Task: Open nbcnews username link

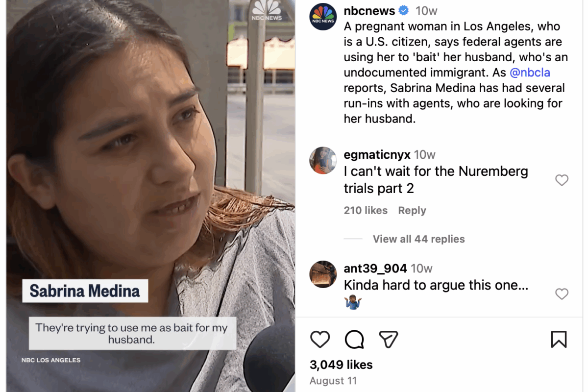Action: [x=369, y=10]
